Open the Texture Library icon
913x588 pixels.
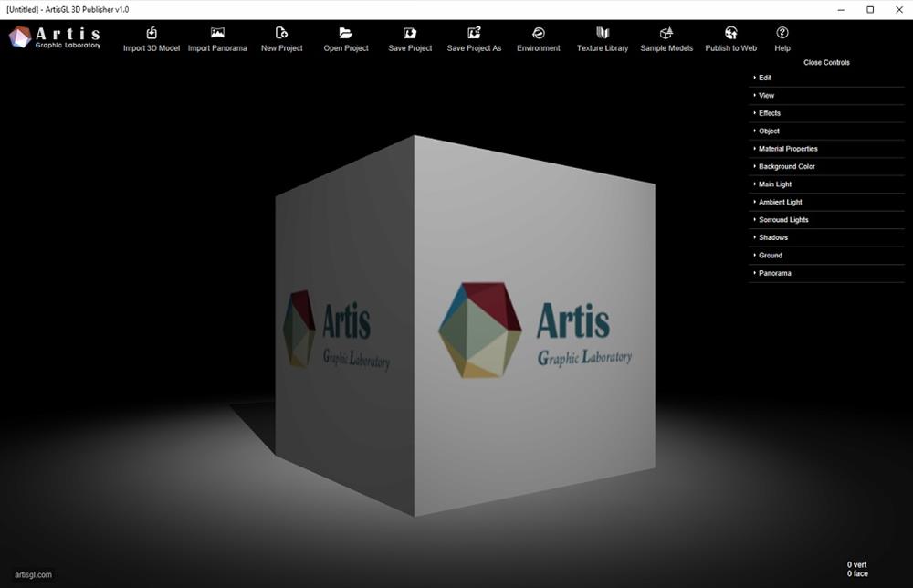pyautogui.click(x=603, y=33)
